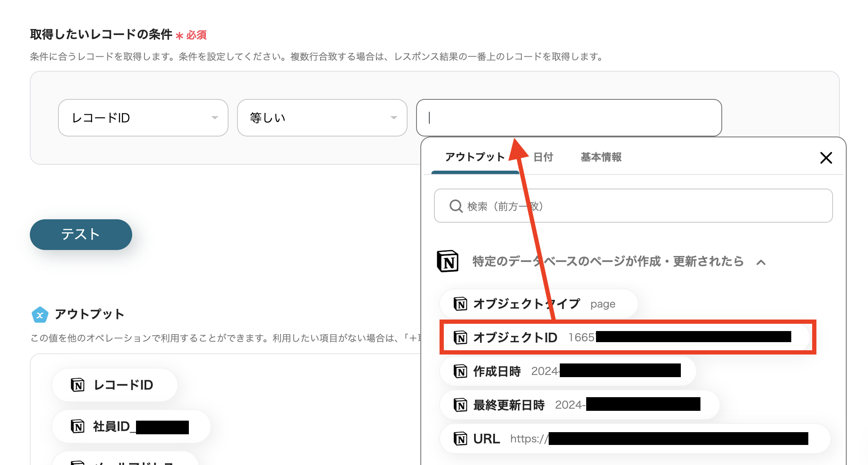Select the オブジェクトタイプ page output
Screen dimensions: 868x465
pyautogui.click(x=527, y=303)
